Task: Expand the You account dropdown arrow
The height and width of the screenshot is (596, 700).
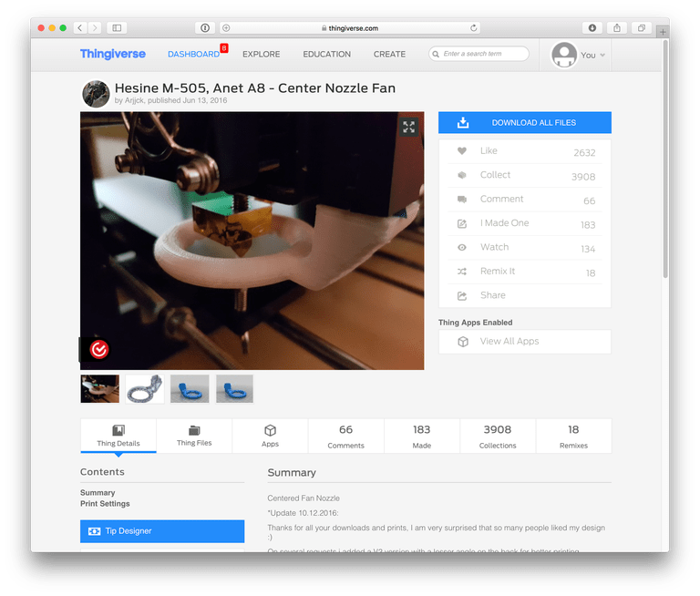Action: click(602, 55)
